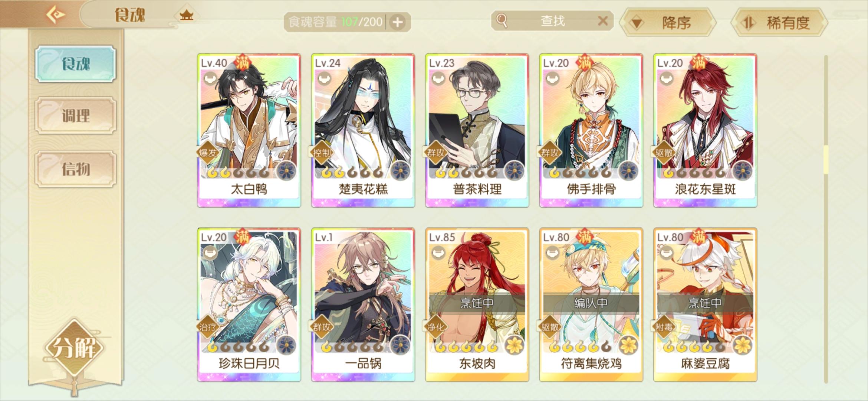This screenshot has width=868, height=401.
Task: Open 稀有度 sort criteria dropdown
Action: (779, 23)
